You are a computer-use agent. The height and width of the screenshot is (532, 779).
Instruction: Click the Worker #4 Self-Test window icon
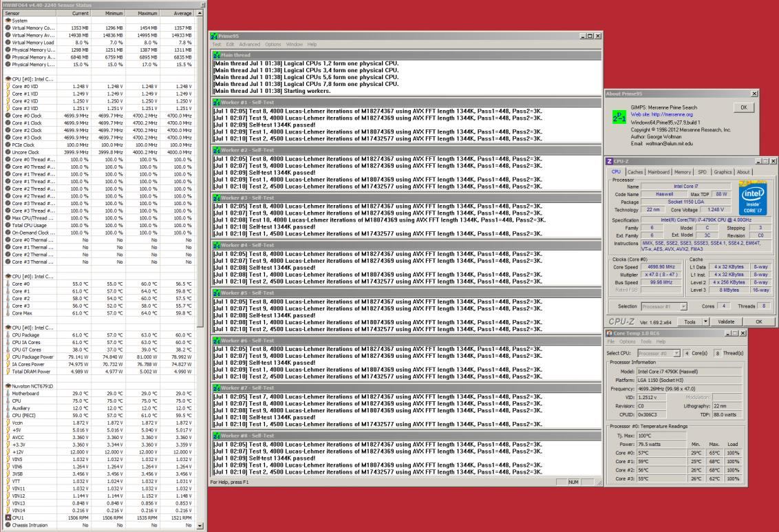[x=217, y=245]
